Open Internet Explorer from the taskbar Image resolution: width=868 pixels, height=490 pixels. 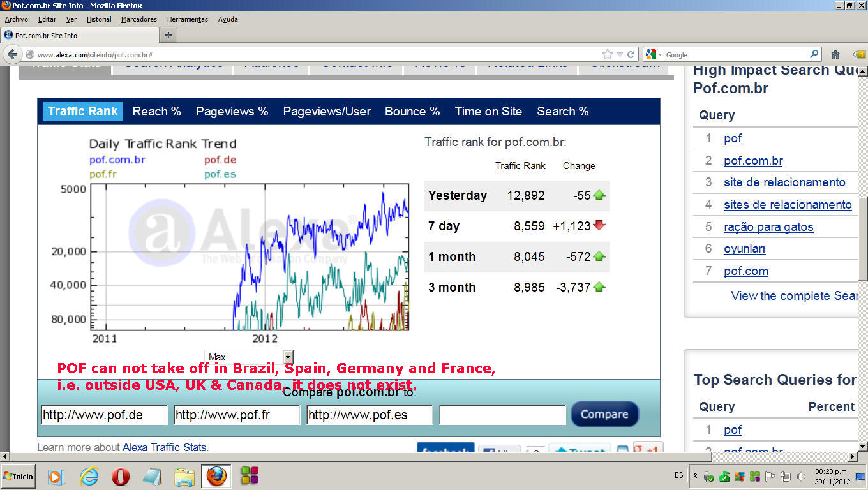pyautogui.click(x=89, y=476)
